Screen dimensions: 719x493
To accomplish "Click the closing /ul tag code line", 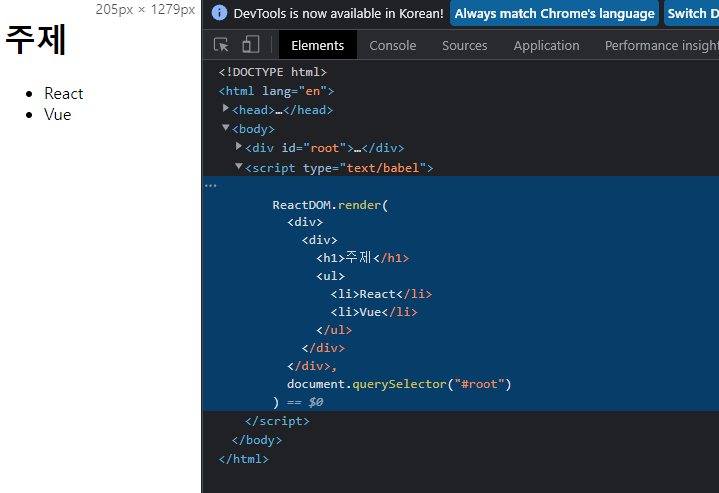I will [334, 330].
